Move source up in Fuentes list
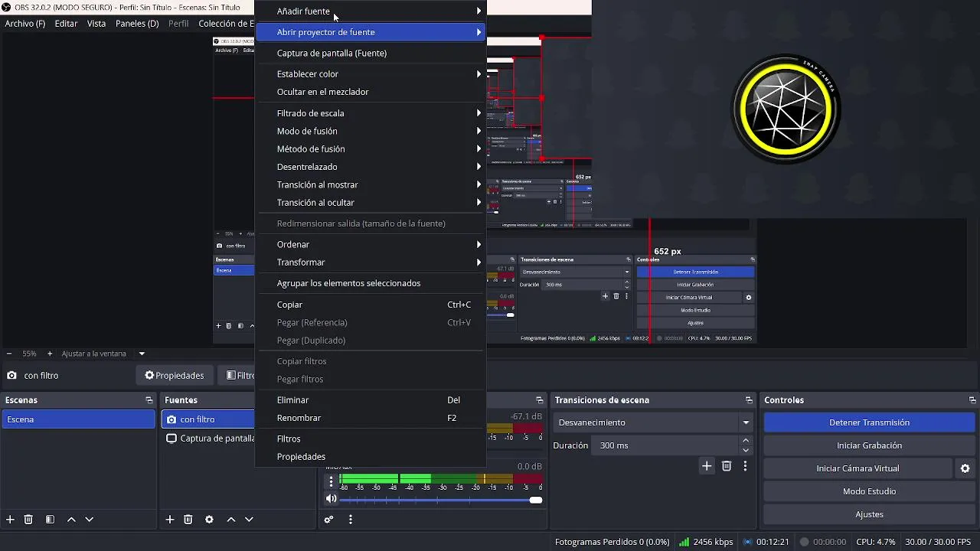 point(230,520)
